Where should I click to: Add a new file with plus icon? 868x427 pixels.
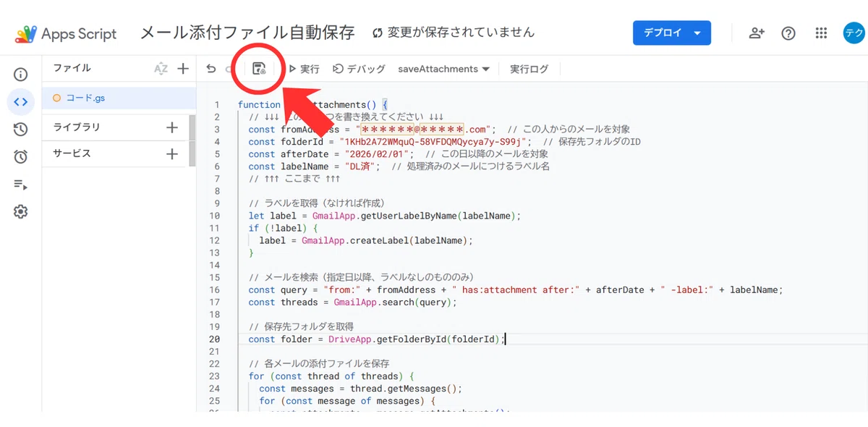pyautogui.click(x=183, y=69)
